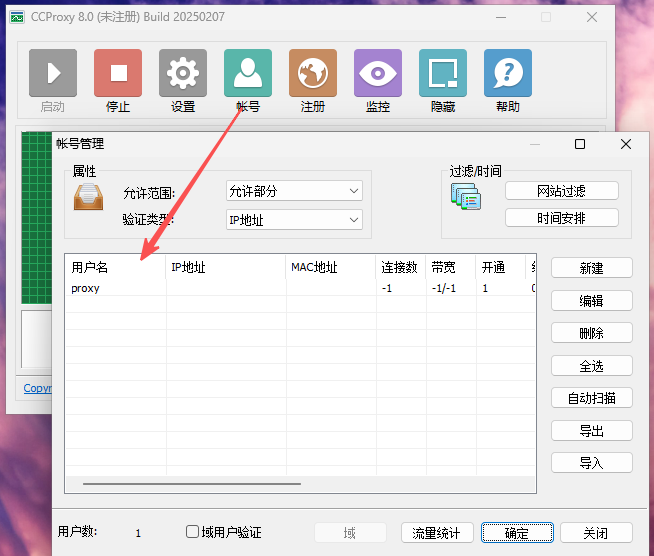Confirm with the 确定 button
The image size is (654, 556).
point(517,533)
